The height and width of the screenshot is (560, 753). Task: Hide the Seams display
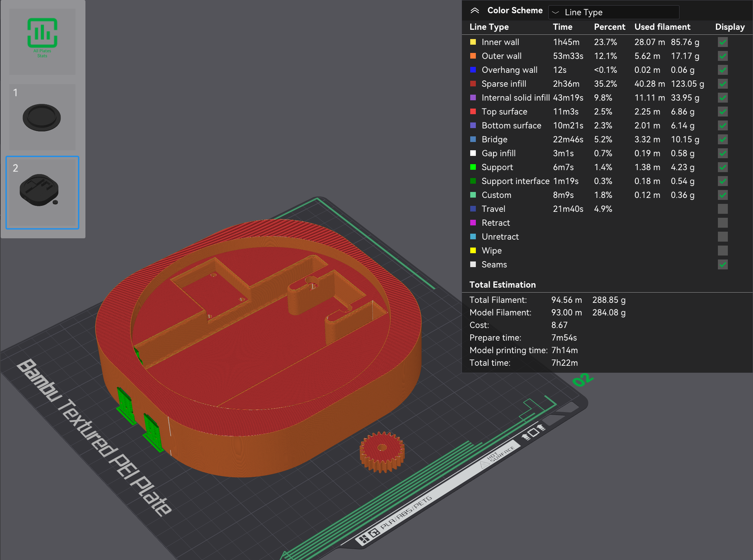723,264
